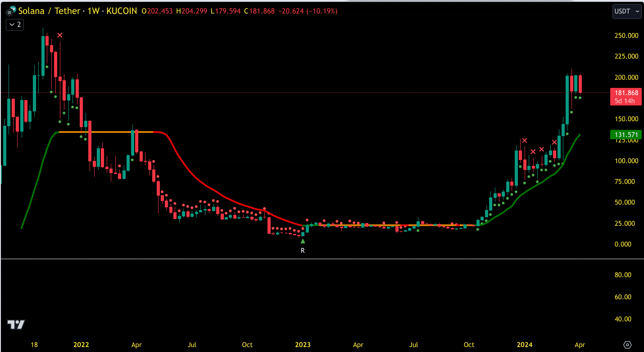This screenshot has width=644, height=352.
Task: Click the 250.000 price scale label
Action: [x=626, y=36]
